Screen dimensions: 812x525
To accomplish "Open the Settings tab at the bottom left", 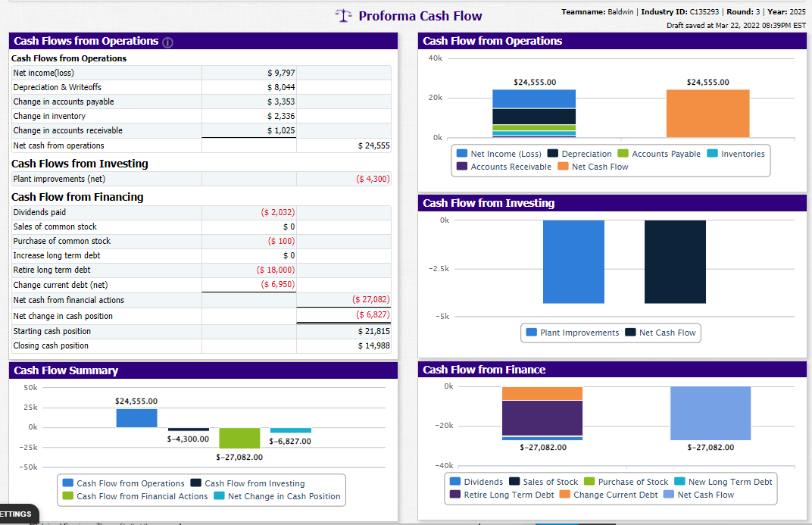I will coord(18,514).
